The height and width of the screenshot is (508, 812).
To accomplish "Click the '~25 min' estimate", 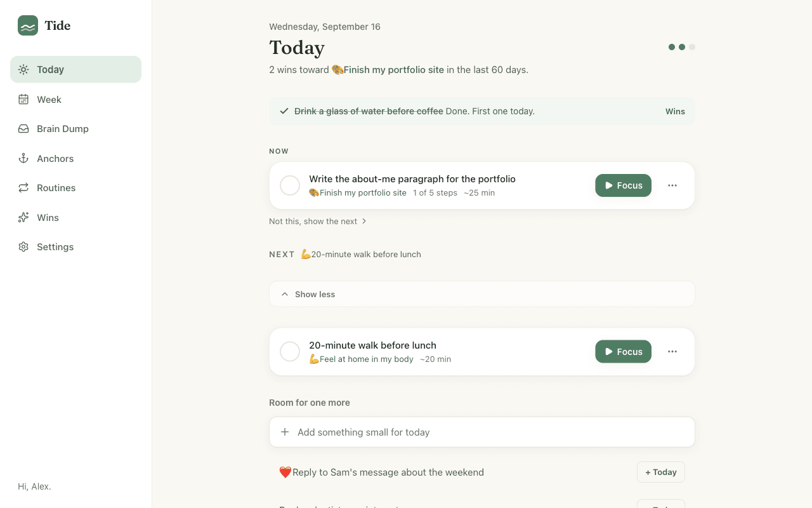I will coord(479,193).
